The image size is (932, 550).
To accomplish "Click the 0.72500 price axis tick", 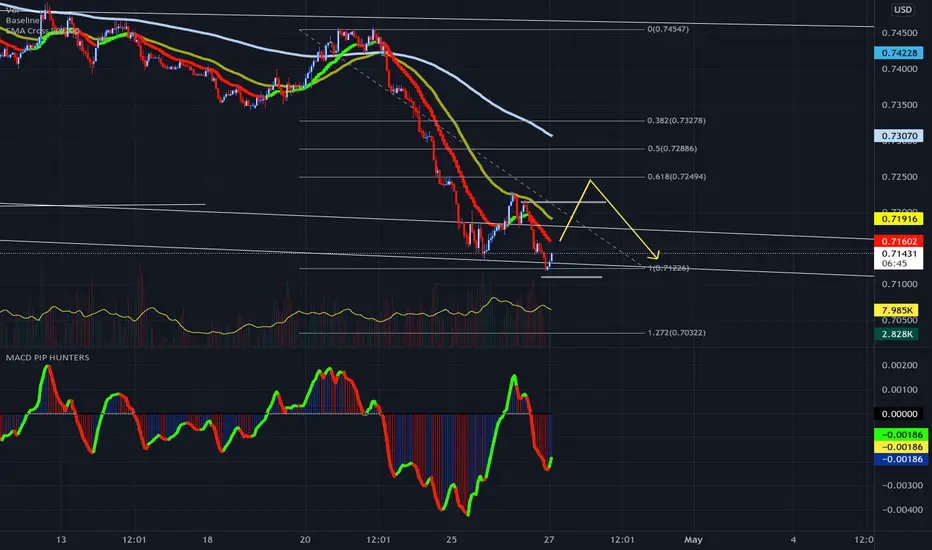I will [899, 177].
